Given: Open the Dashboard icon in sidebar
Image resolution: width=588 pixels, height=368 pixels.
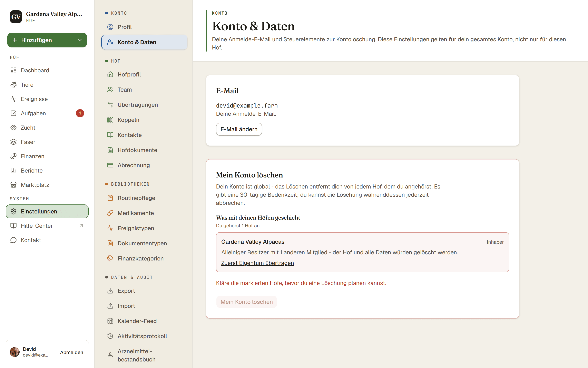Looking at the screenshot, I should pyautogui.click(x=13, y=70).
